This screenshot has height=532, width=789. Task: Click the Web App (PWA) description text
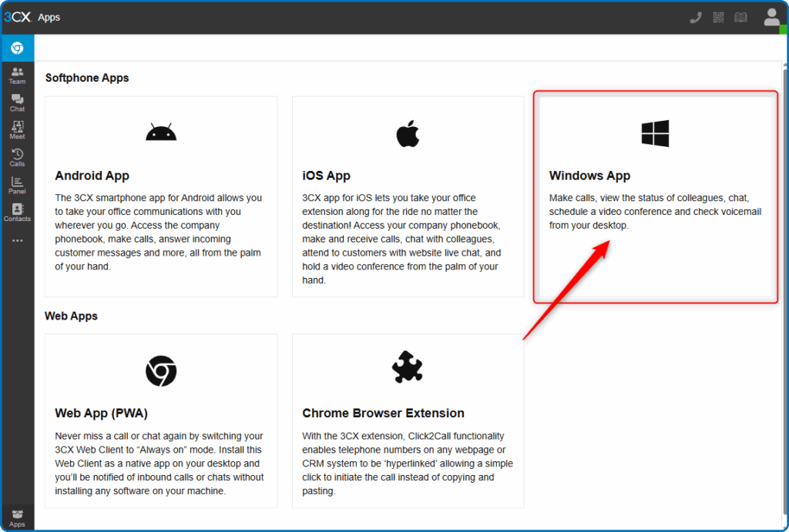tap(159, 463)
